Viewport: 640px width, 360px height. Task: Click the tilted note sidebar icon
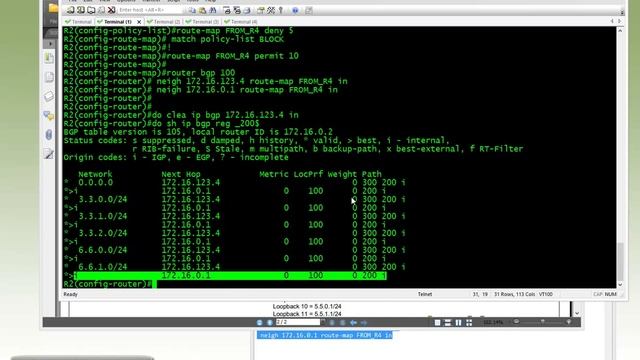tap(49, 96)
